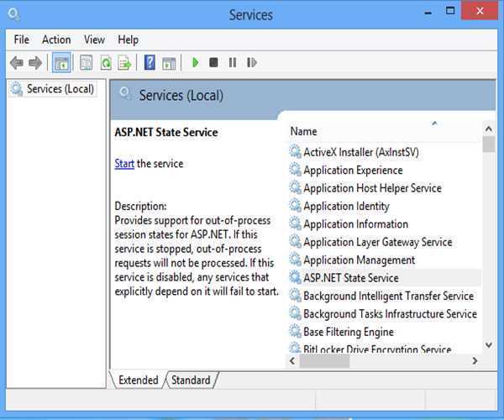The image size is (504, 420).
Task: Click the Export List icon
Action: (124, 63)
